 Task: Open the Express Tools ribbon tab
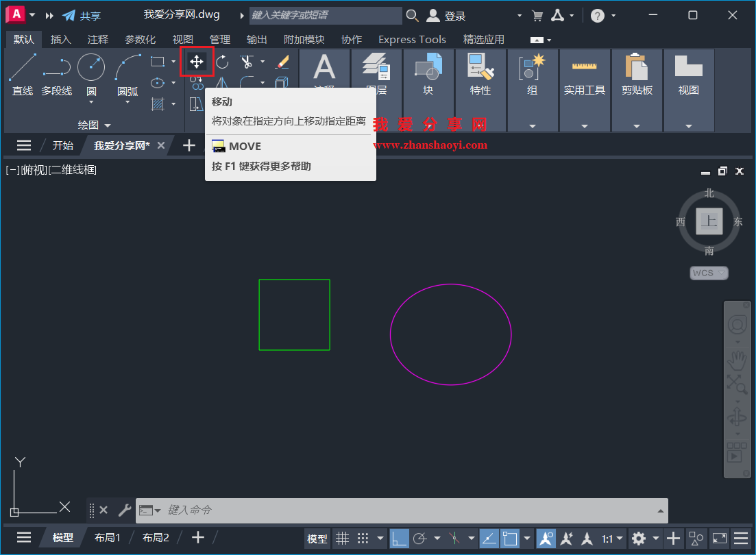(x=412, y=40)
